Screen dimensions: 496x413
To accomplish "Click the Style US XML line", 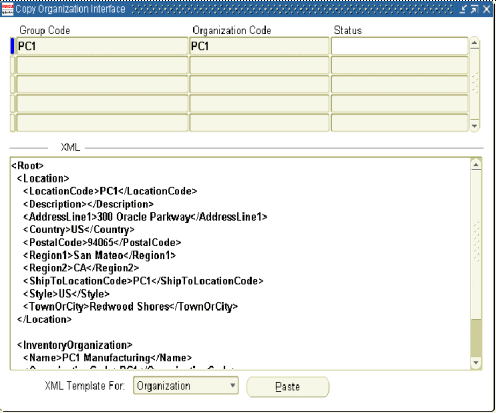I will [66, 294].
